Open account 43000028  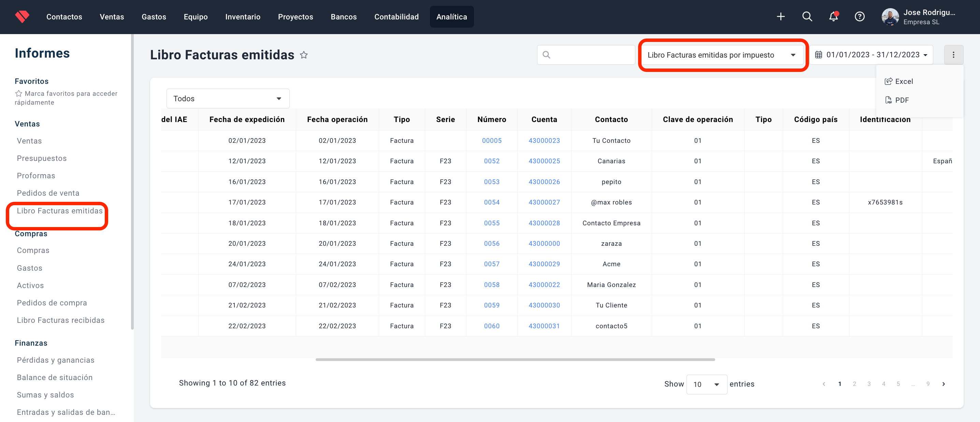point(544,223)
